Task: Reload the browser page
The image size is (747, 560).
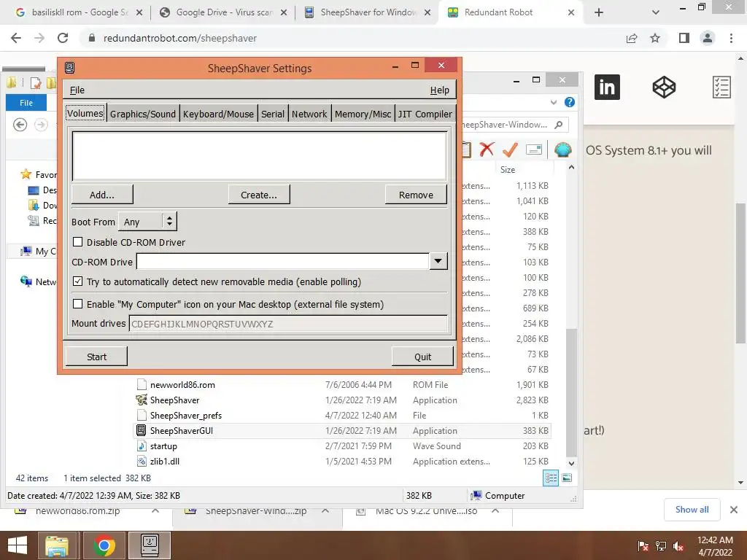Action: pos(63,38)
